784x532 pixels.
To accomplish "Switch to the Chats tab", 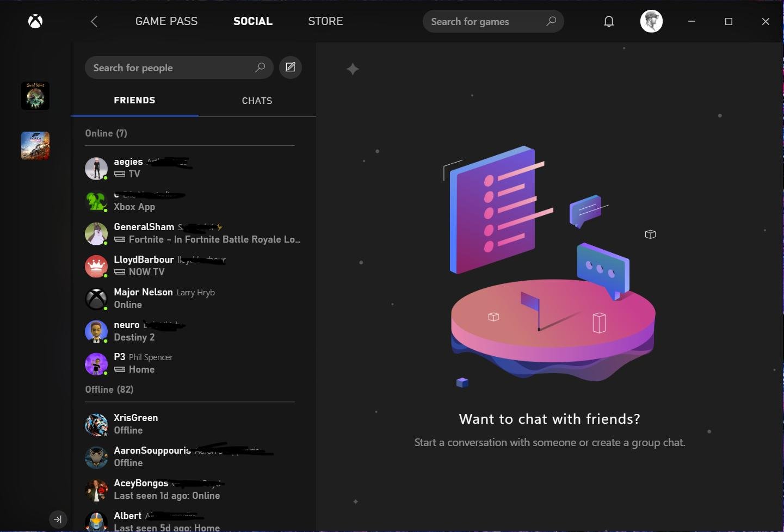I will [257, 101].
